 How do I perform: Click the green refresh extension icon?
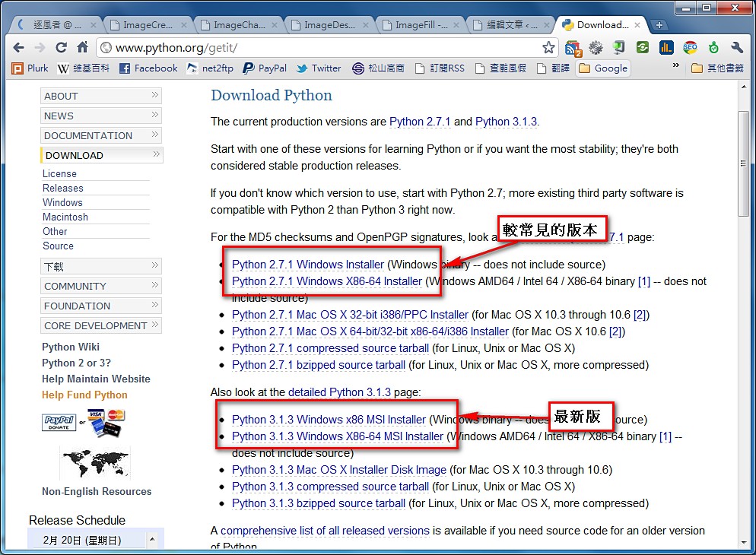643,47
